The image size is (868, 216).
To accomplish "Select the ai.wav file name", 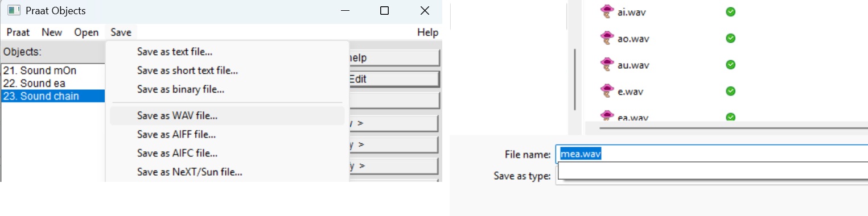I will pyautogui.click(x=632, y=12).
